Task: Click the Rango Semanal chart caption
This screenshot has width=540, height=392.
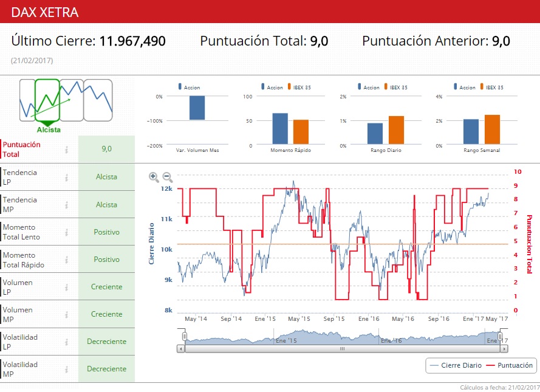Action: [x=482, y=150]
